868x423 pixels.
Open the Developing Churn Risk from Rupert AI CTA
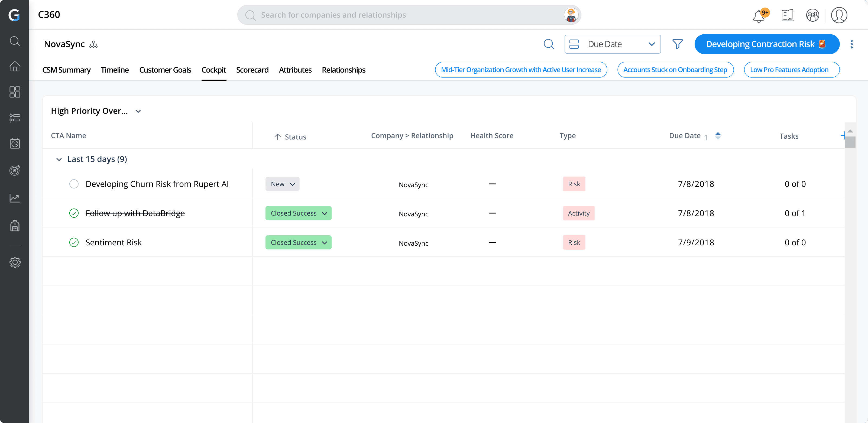(x=157, y=184)
